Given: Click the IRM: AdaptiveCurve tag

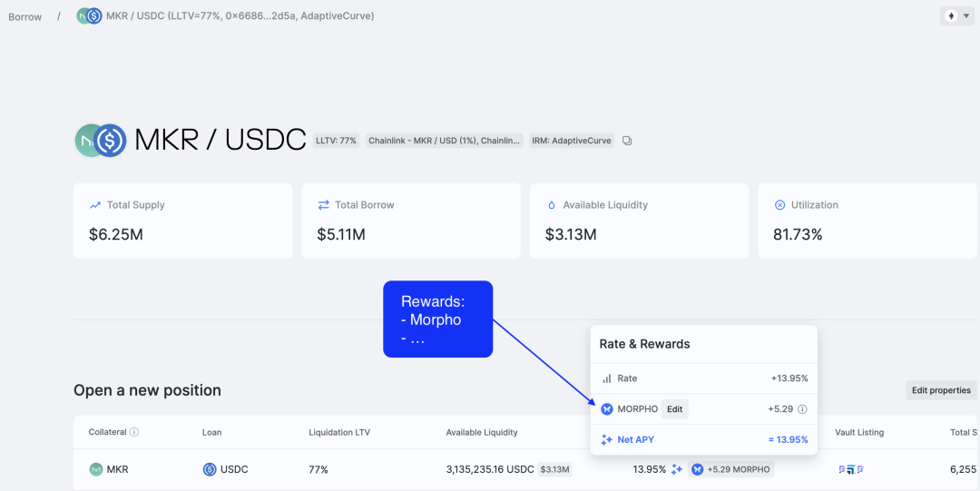Looking at the screenshot, I should (572, 141).
